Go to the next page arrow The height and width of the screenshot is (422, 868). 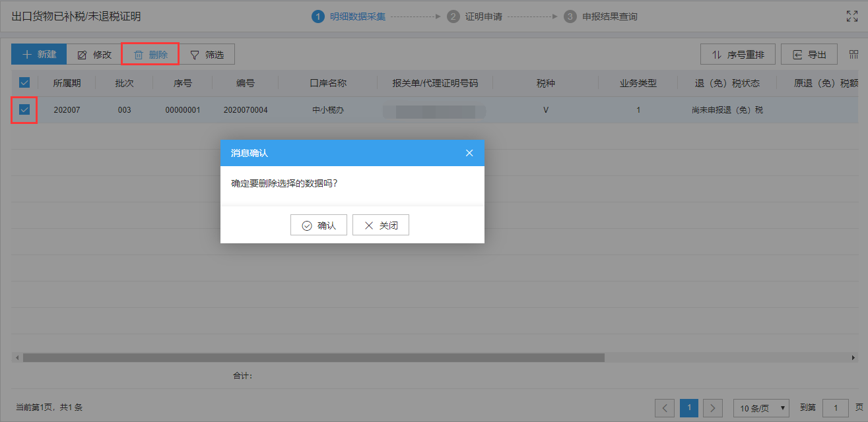(713, 408)
